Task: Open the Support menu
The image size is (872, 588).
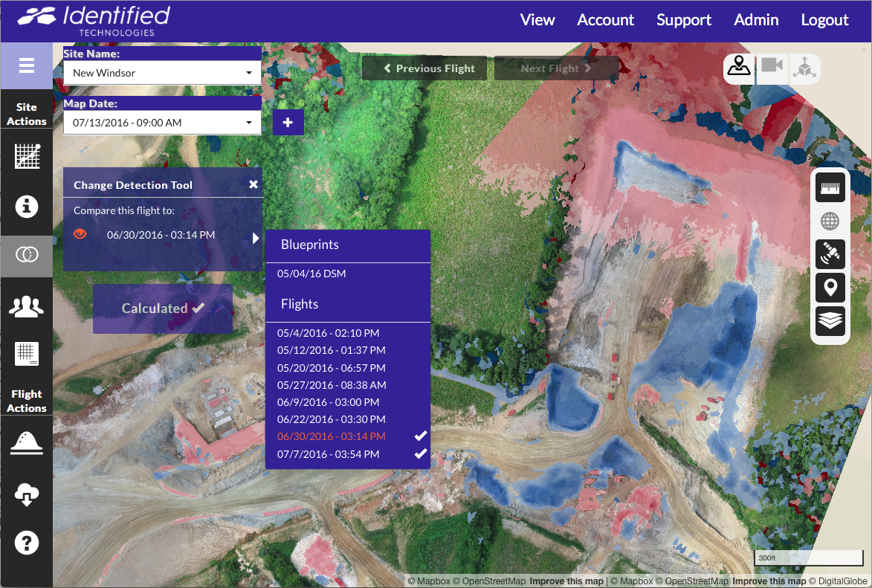Action: tap(683, 20)
